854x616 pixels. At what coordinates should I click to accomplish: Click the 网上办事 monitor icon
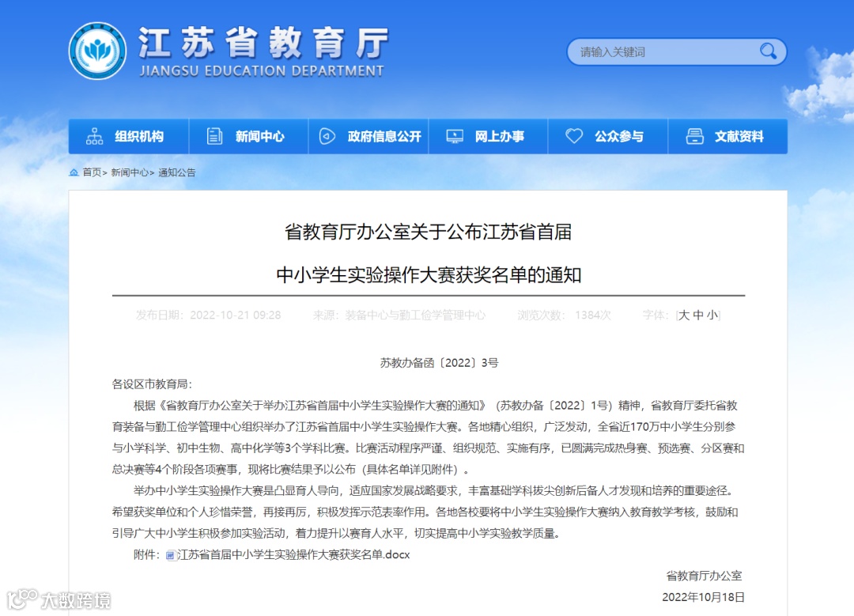455,136
